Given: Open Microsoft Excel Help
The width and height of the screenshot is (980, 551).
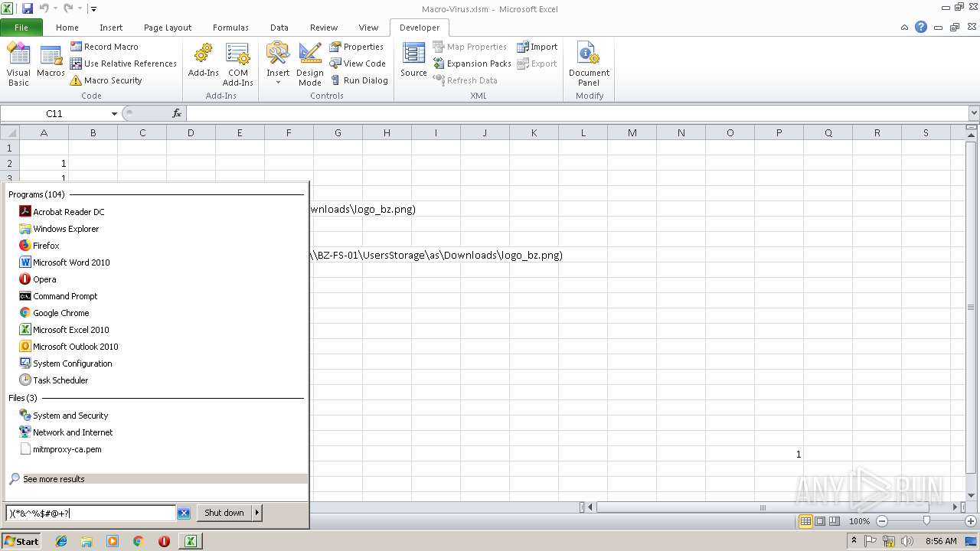Looking at the screenshot, I should [x=921, y=27].
